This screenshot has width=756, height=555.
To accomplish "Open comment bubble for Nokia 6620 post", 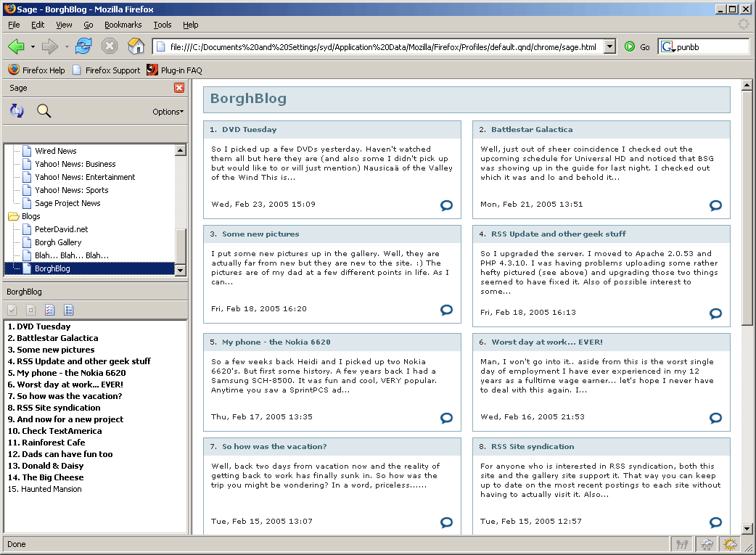I will (x=446, y=418).
